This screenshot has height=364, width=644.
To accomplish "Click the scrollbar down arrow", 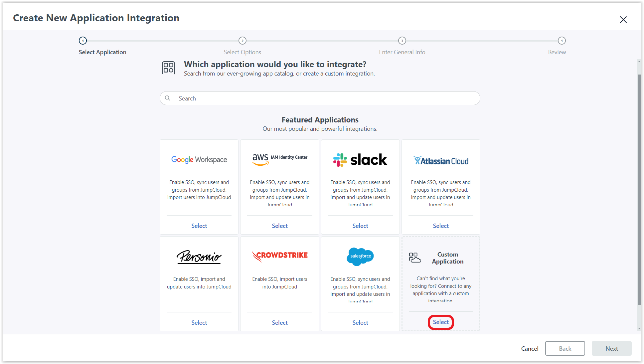I will 639,329.
